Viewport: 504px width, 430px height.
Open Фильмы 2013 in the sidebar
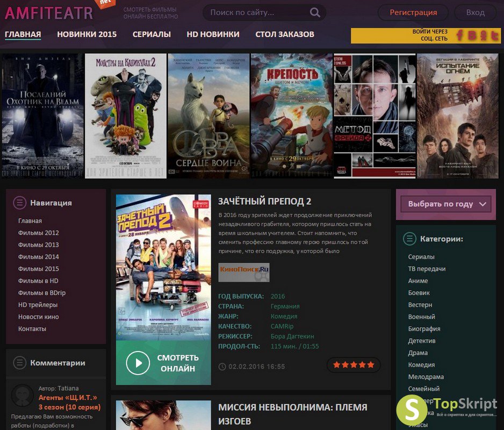pos(39,245)
